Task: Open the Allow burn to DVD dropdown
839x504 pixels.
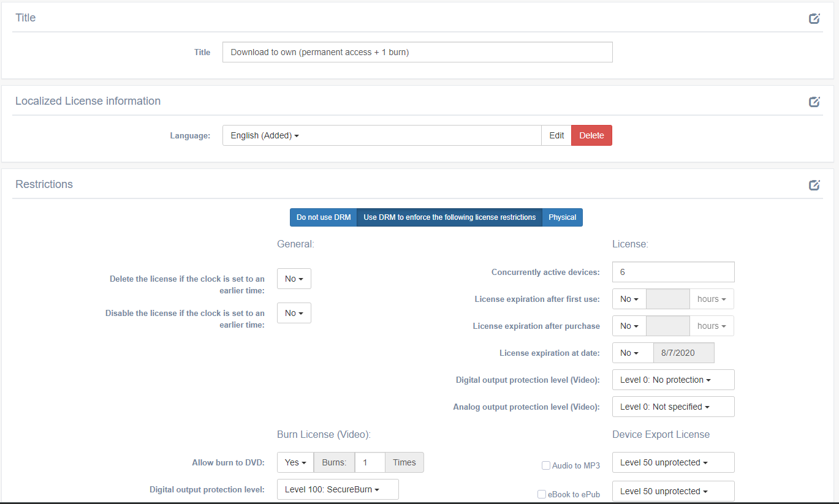Action: click(x=295, y=462)
